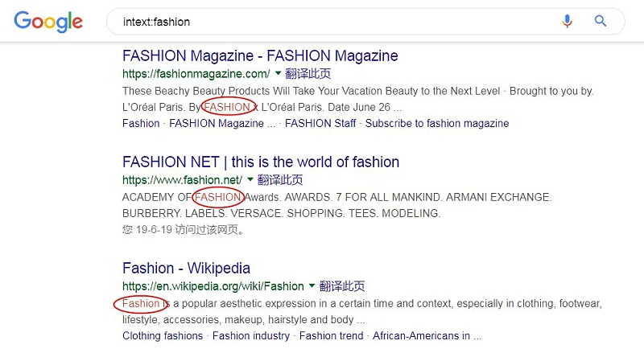
Task: Open the Fashion sitelink under FASHION Magazine
Action: [x=141, y=124]
